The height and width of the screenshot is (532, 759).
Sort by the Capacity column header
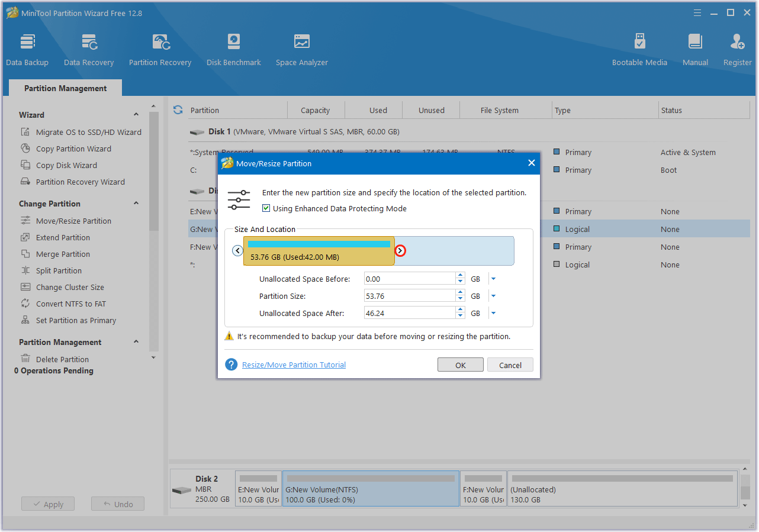316,110
